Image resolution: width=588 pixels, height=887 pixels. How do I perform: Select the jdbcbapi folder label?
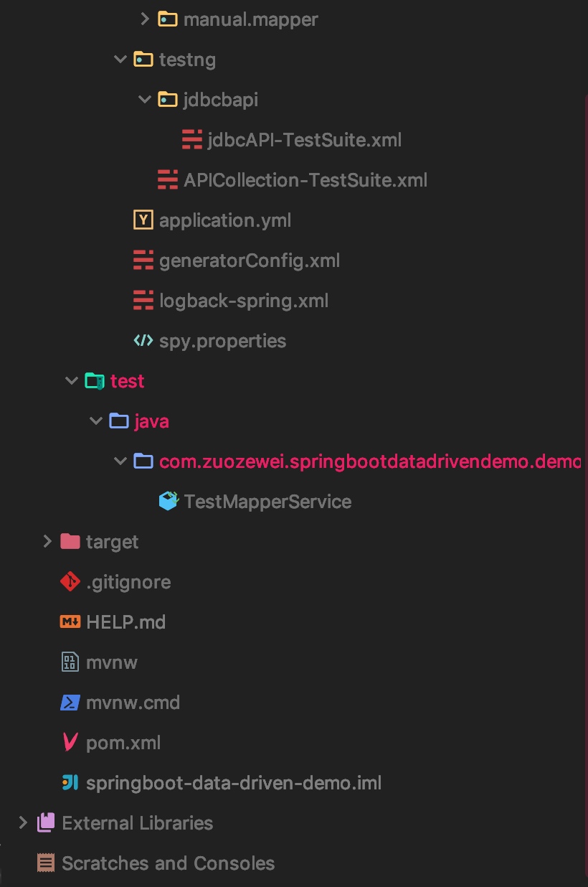221,100
